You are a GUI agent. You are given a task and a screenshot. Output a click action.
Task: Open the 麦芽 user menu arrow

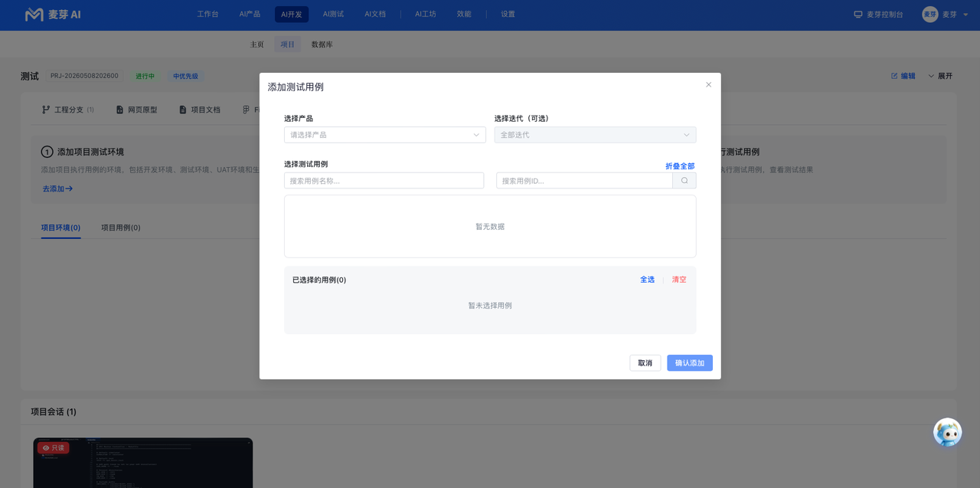tap(964, 15)
